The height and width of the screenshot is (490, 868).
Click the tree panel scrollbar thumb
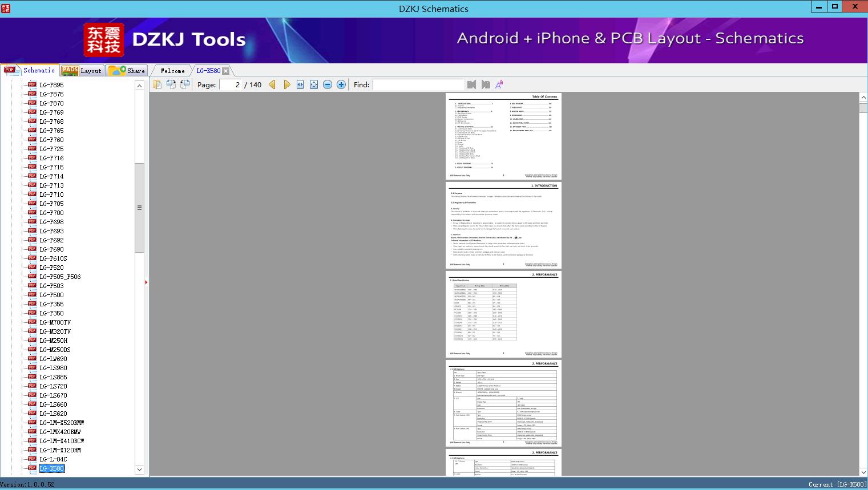139,208
